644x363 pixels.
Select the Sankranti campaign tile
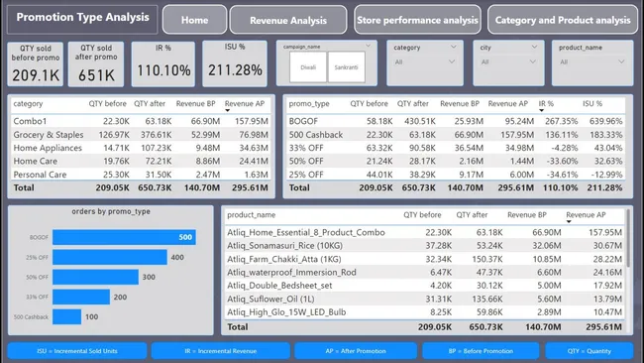point(346,67)
